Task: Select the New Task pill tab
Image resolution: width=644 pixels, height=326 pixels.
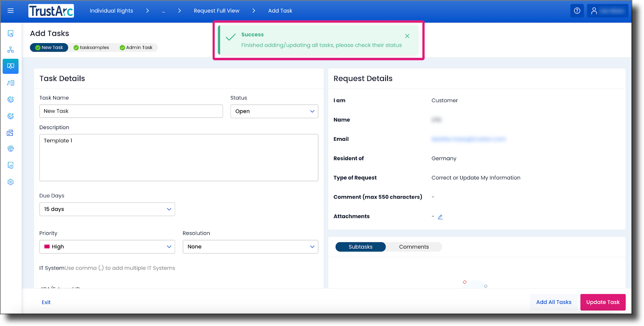Action: tap(49, 47)
